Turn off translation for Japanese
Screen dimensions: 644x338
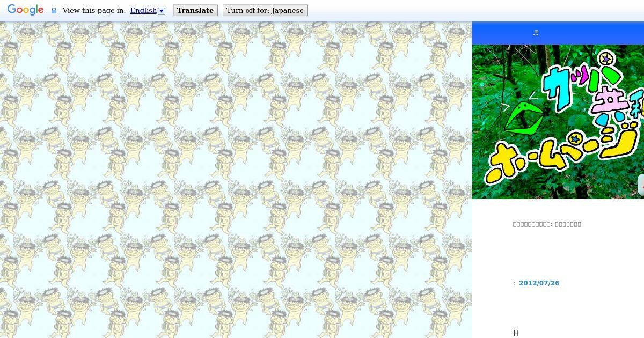[x=265, y=10]
